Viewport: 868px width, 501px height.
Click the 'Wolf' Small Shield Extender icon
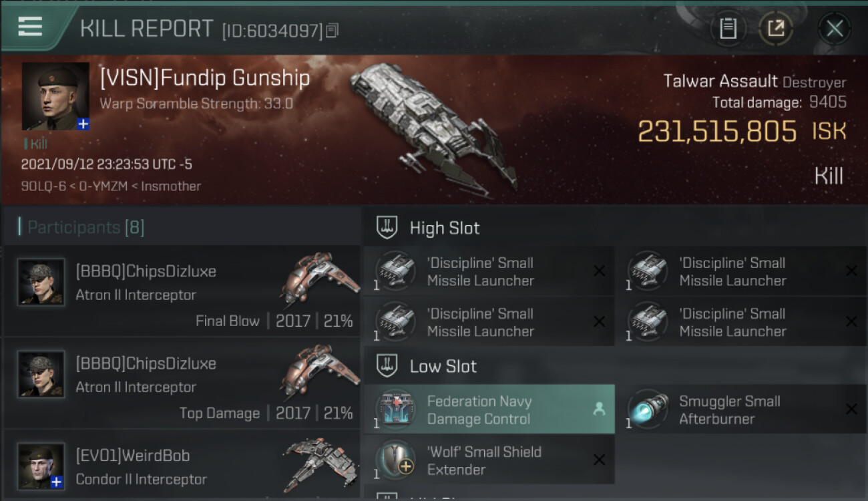395,460
